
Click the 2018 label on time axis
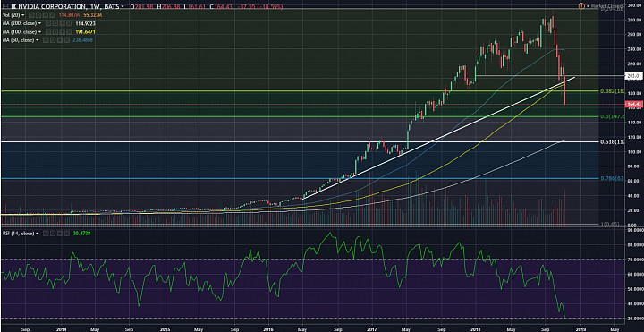coord(476,328)
